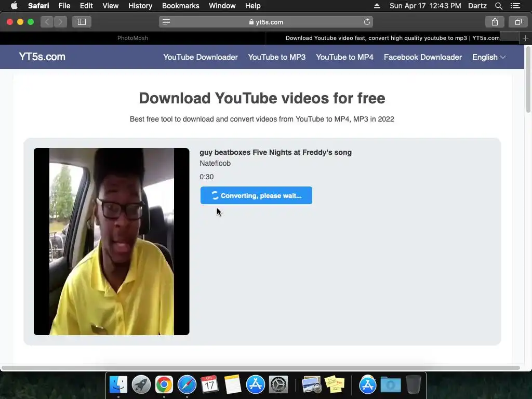Open the Trash in the Dock
532x399 pixels.
413,385
